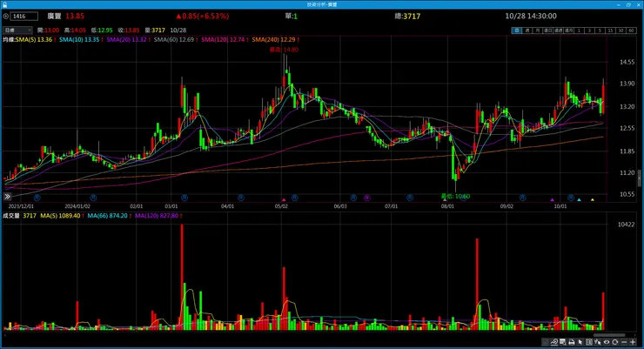Click the 10/28 14:30:00 timestamp

coord(531,17)
